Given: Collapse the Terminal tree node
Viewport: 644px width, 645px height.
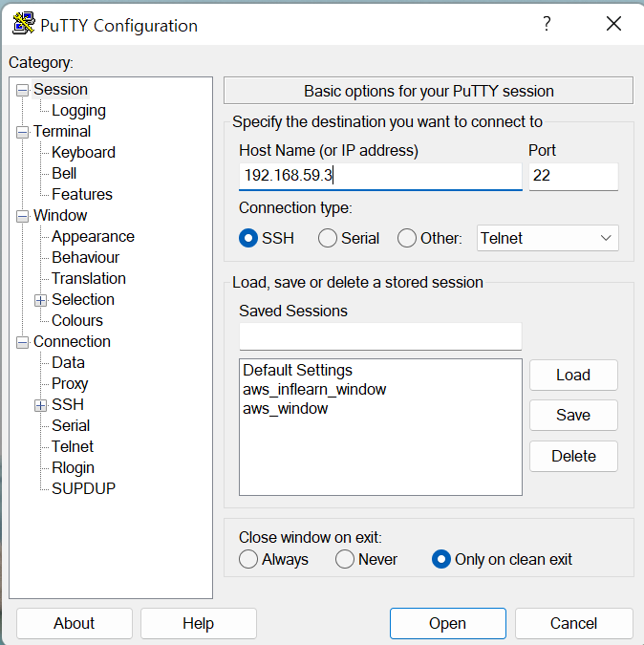Looking at the screenshot, I should 23,132.
